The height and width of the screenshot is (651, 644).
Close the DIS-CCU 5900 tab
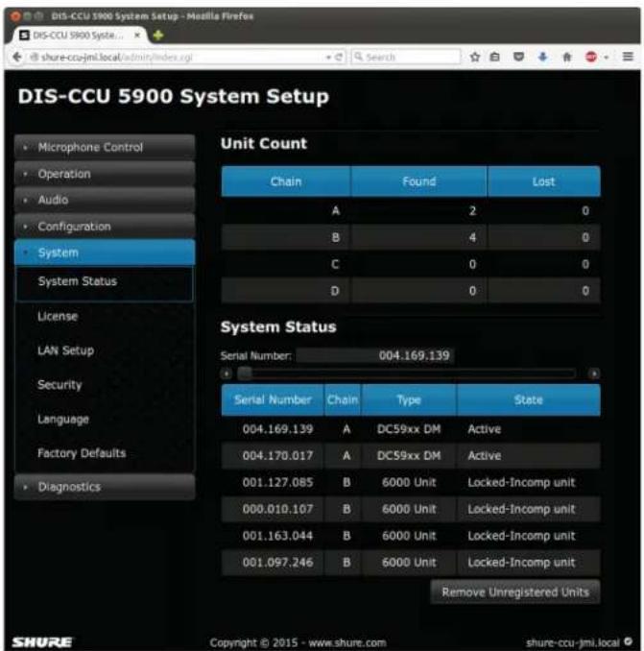coord(136,36)
